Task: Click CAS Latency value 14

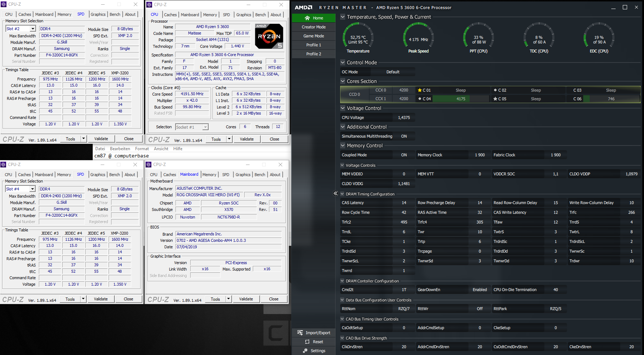Action: pos(404,203)
